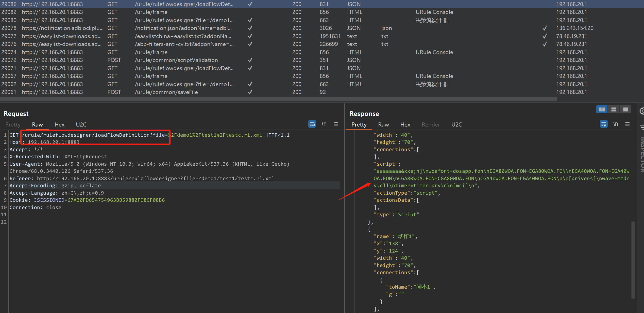Toggle word wrap in Request panel
The height and width of the screenshot is (313, 644).
312,124
